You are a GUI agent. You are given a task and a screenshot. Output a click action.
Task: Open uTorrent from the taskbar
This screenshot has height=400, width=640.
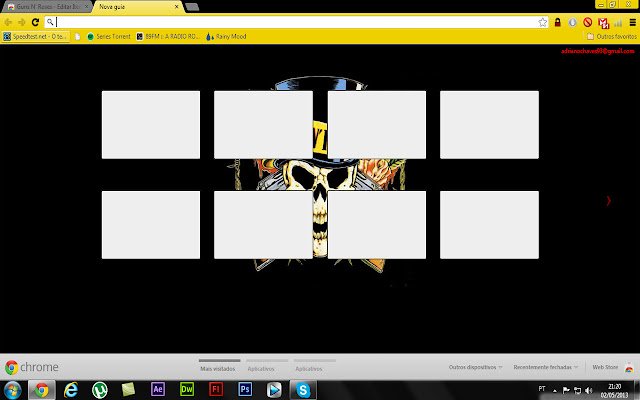click(100, 390)
